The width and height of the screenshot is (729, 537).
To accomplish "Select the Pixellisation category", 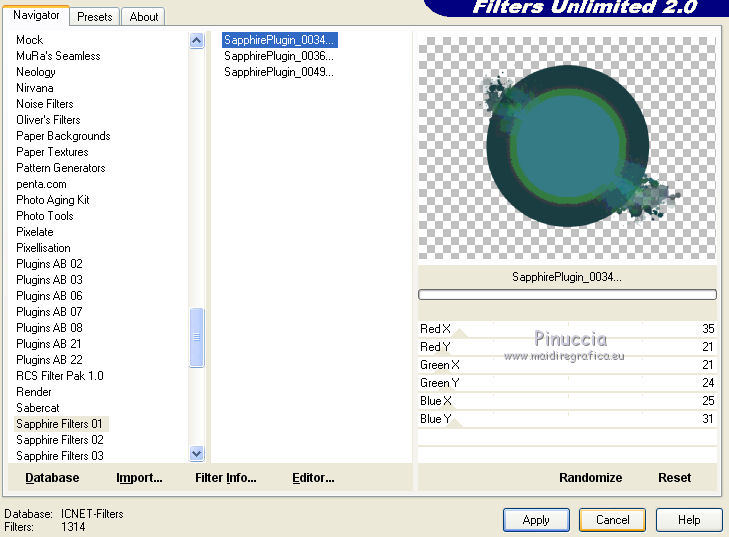I will click(43, 248).
